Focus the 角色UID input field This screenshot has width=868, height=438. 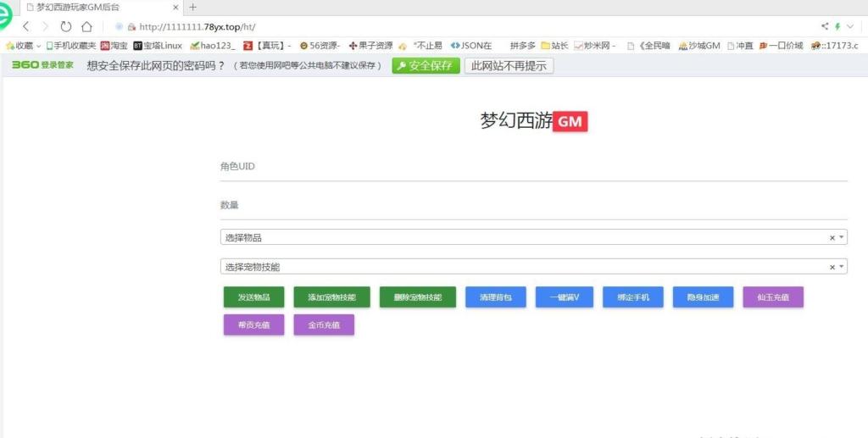tap(534, 166)
